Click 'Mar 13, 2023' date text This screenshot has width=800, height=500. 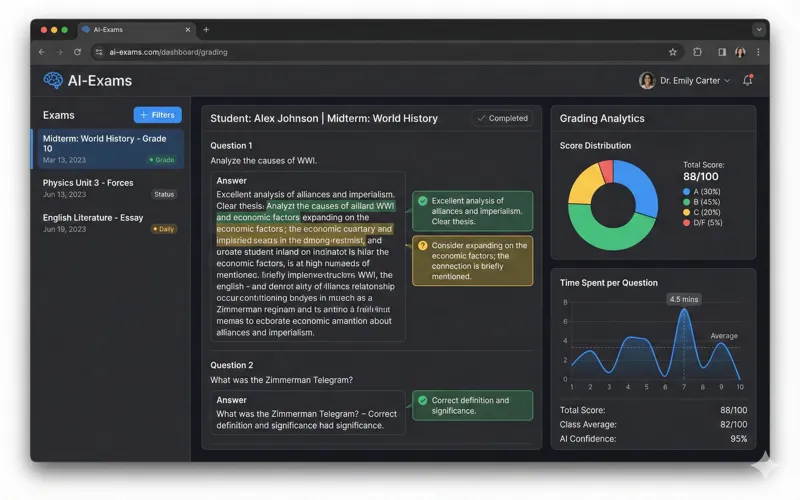64,160
